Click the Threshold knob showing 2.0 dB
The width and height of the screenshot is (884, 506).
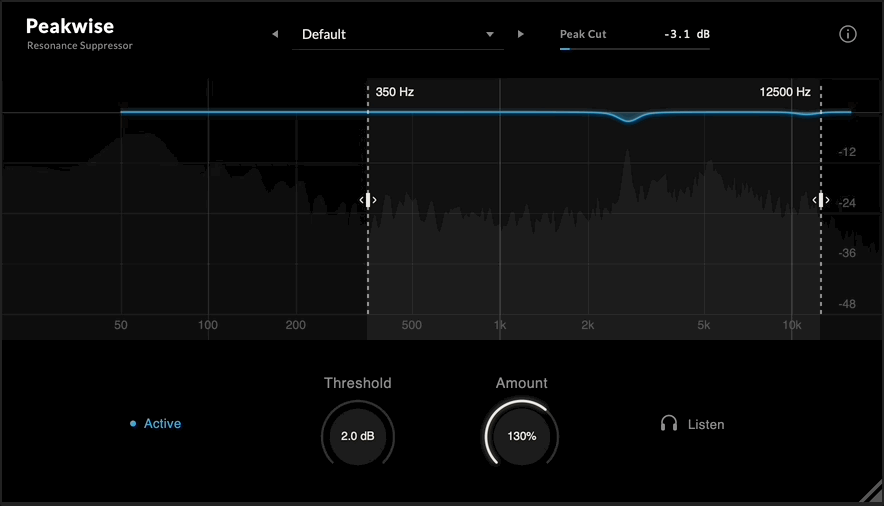(x=357, y=436)
